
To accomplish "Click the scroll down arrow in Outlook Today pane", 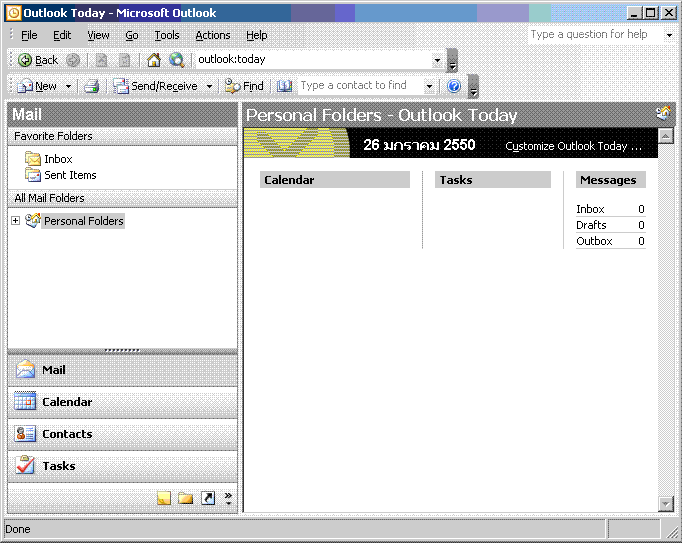I will coord(665,504).
